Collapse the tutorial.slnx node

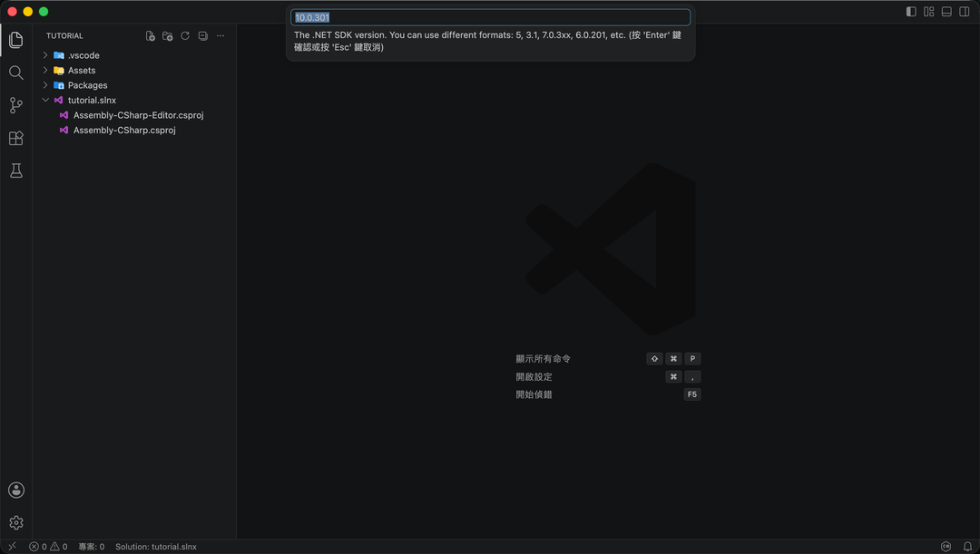45,100
